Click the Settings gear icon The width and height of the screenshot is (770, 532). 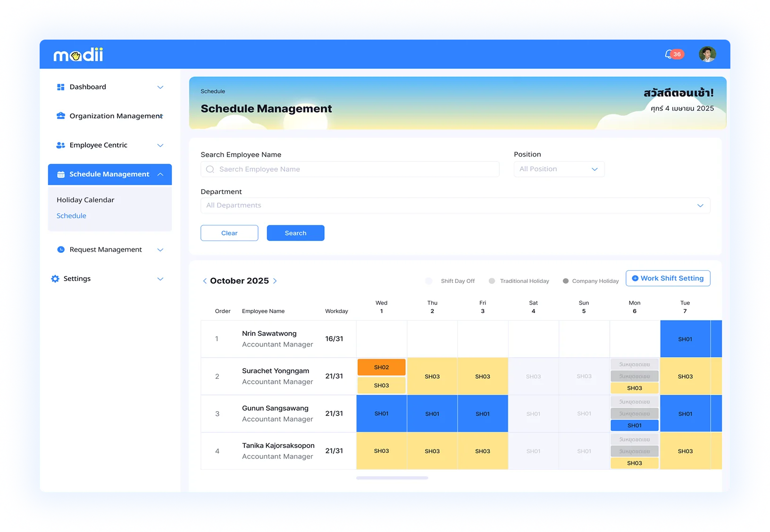click(x=55, y=279)
